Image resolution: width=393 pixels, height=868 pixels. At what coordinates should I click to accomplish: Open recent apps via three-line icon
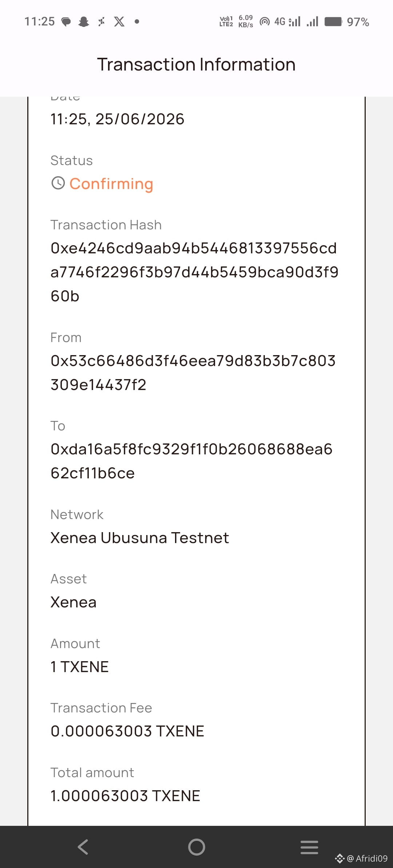309,847
